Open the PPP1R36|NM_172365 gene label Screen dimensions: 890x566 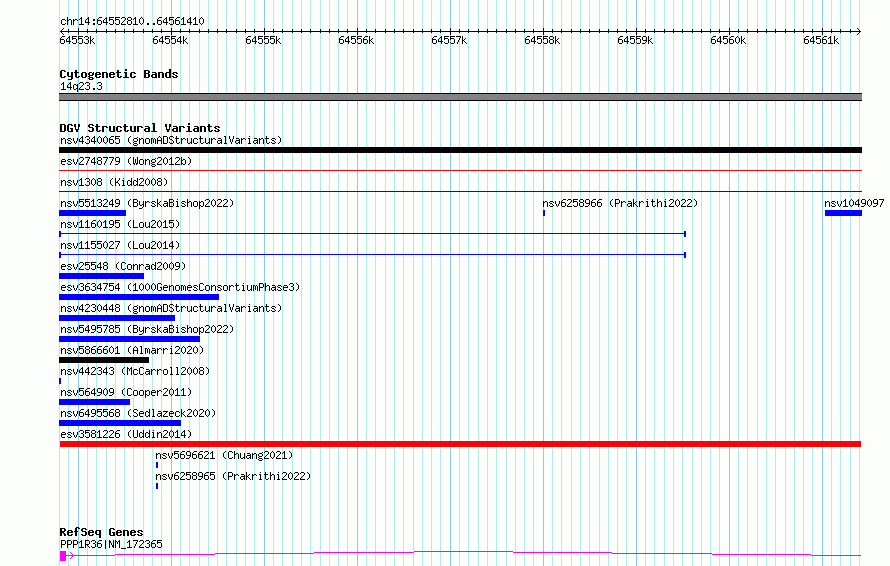111,544
